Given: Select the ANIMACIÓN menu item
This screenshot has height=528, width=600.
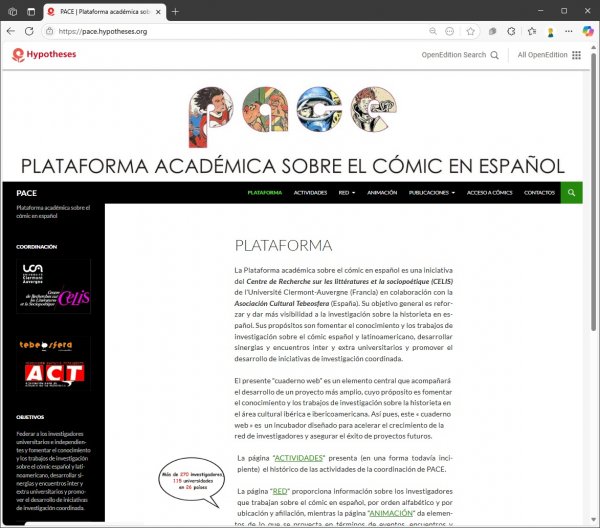Looking at the screenshot, I should coord(382,192).
